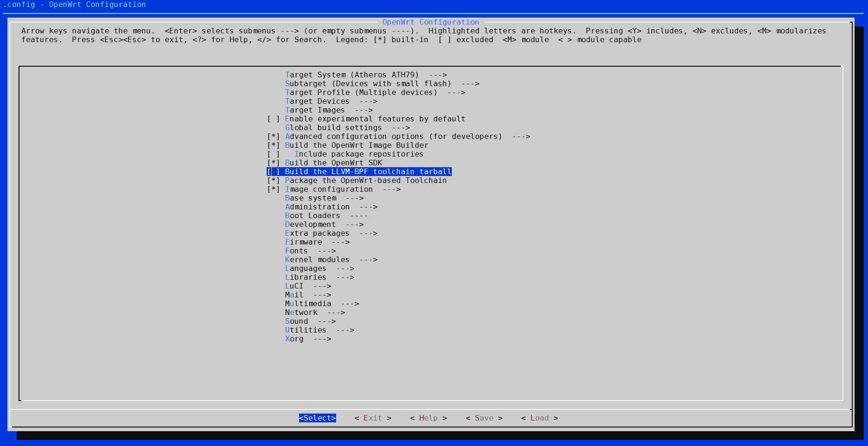Click the Help button

pyautogui.click(x=429, y=418)
